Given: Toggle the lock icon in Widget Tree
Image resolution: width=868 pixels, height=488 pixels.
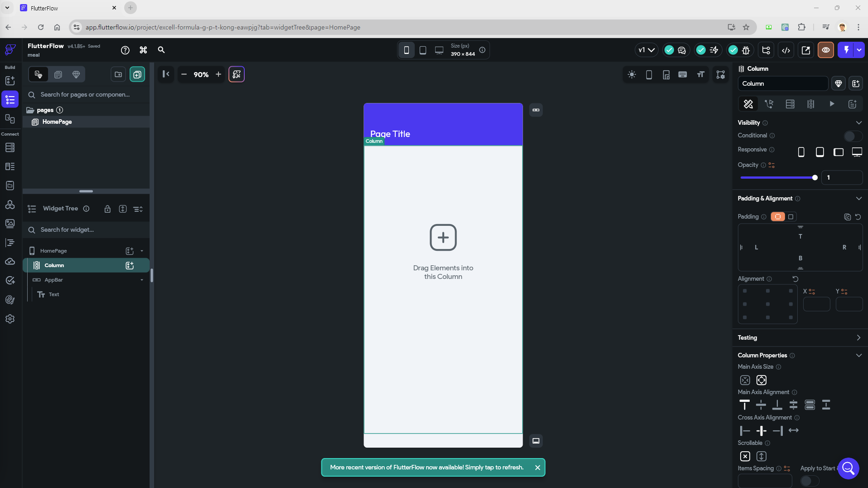Looking at the screenshot, I should 107,209.
